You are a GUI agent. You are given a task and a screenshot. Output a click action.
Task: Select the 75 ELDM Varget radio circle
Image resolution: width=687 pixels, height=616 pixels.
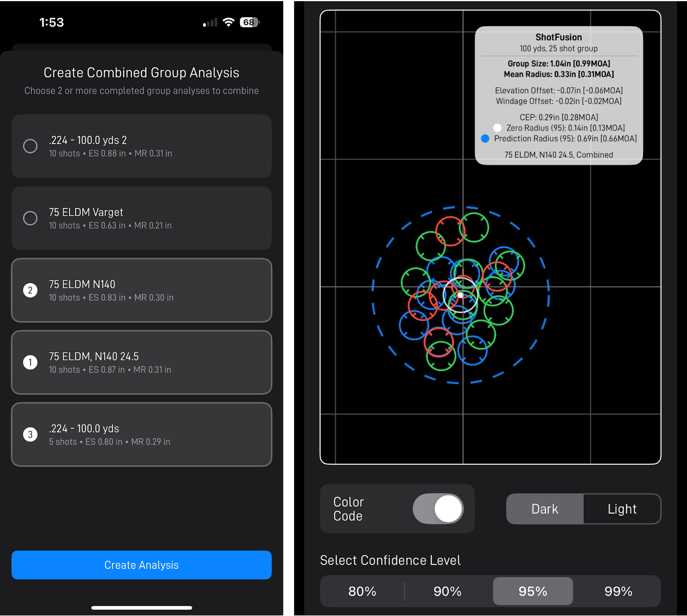(30, 218)
